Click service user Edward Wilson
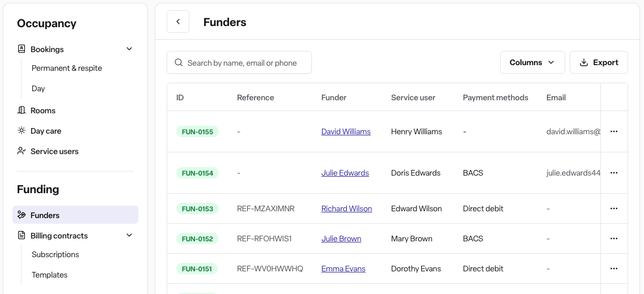The width and height of the screenshot is (644, 294). click(417, 208)
